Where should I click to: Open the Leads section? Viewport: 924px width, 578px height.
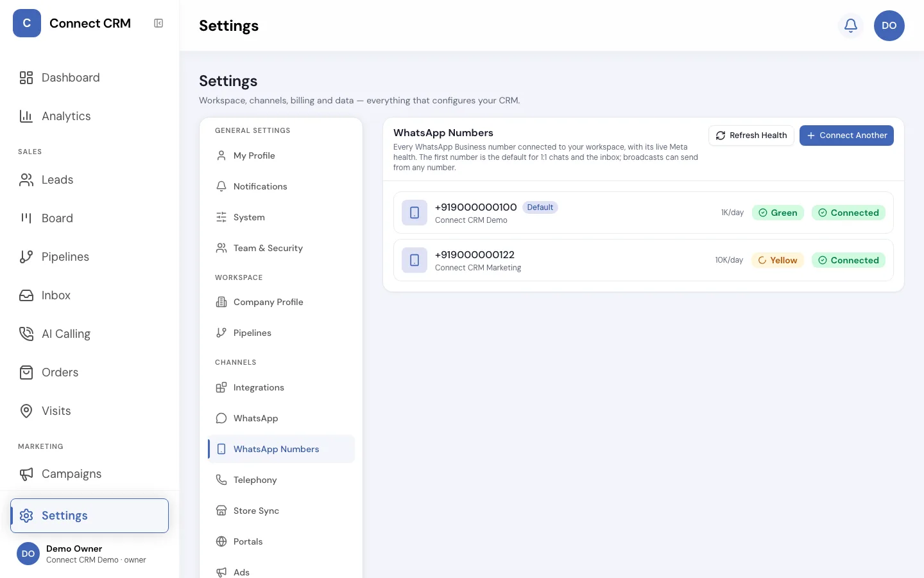click(x=90, y=180)
